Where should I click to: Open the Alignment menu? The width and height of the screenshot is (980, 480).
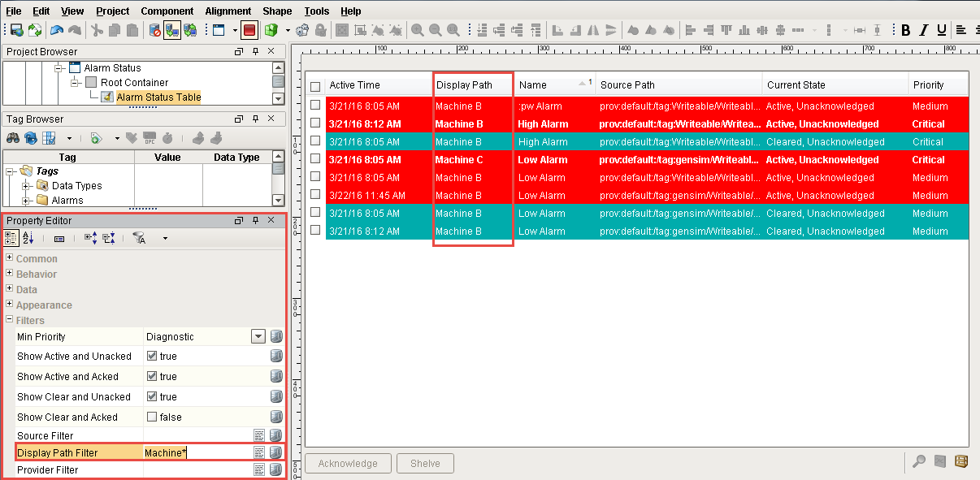pos(228,11)
